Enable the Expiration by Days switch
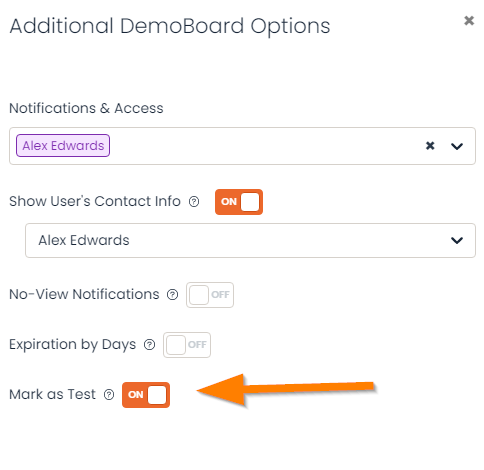This screenshot has height=470, width=484. click(x=187, y=345)
